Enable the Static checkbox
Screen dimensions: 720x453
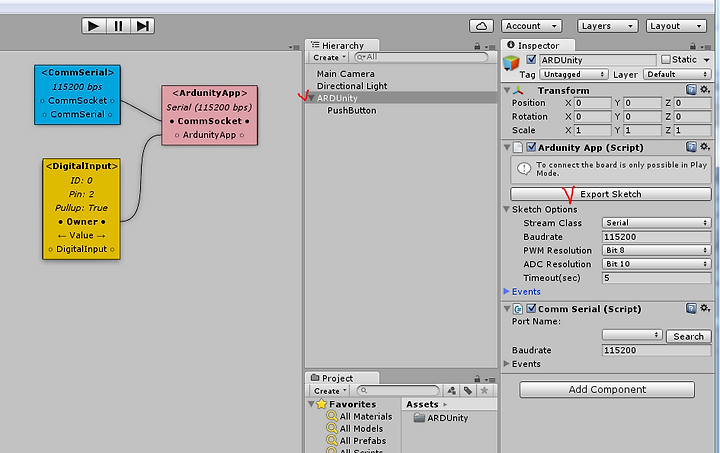click(x=665, y=60)
